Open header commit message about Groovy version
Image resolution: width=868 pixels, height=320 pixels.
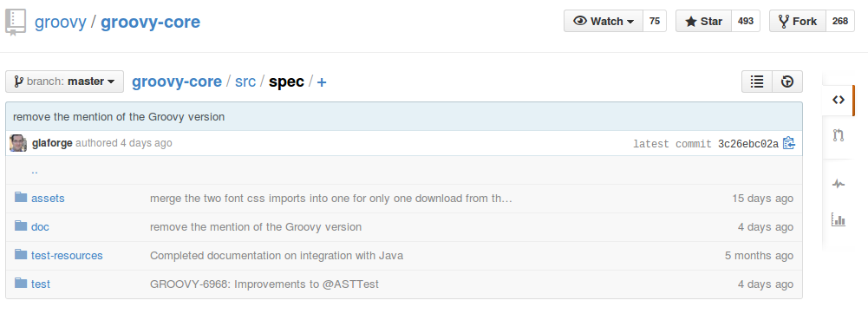119,117
